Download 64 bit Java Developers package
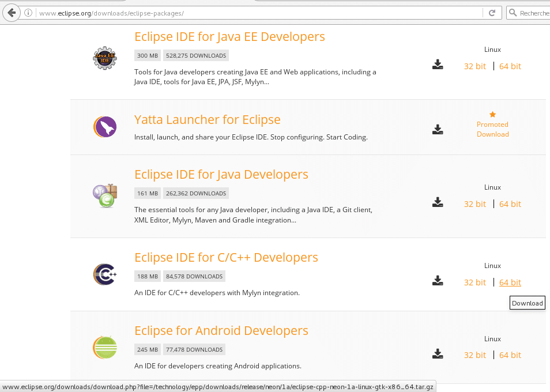 [510, 204]
